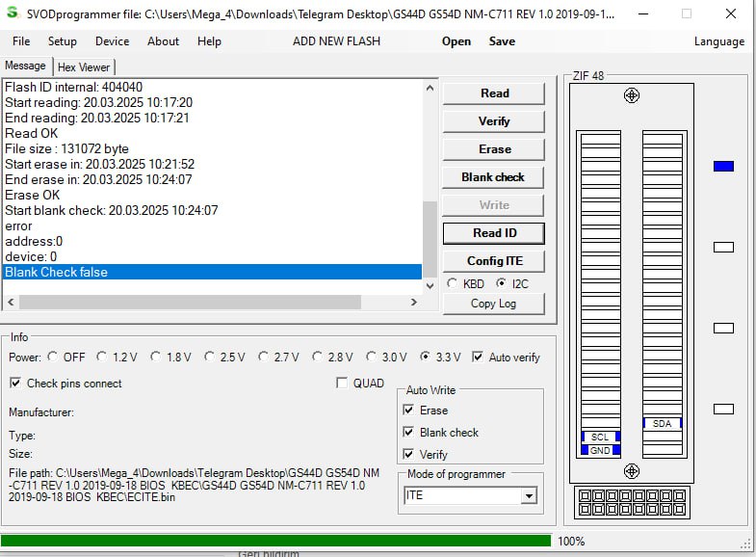The height and width of the screenshot is (557, 756).
Task: Click the SDA pin label on socket
Action: [663, 423]
